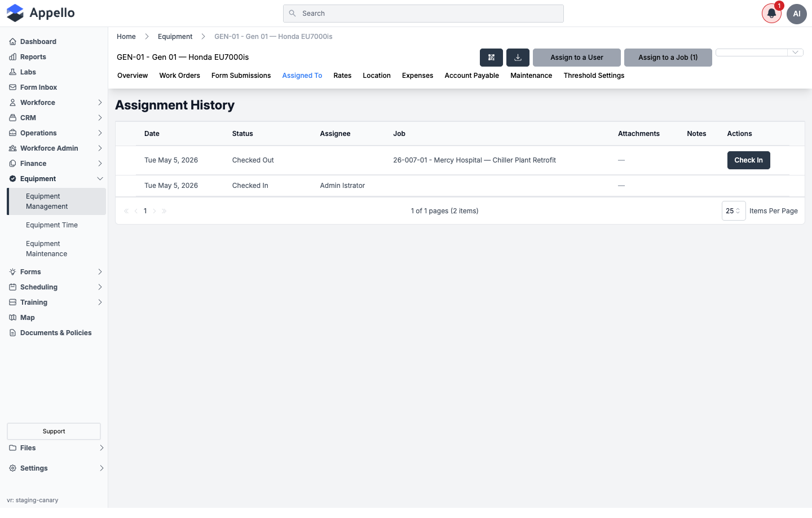Open the Threshold Settings tab
Screen dimensions: 812x518
pos(594,76)
